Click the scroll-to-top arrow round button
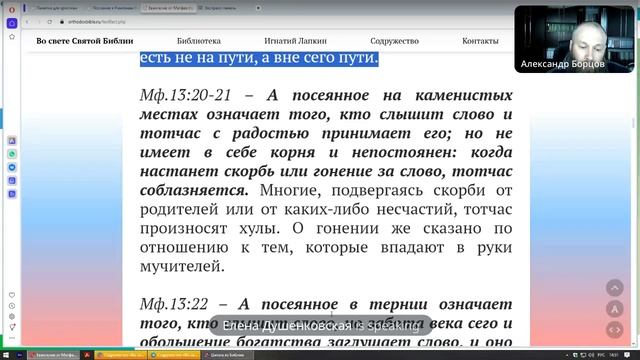 click(x=614, y=288)
